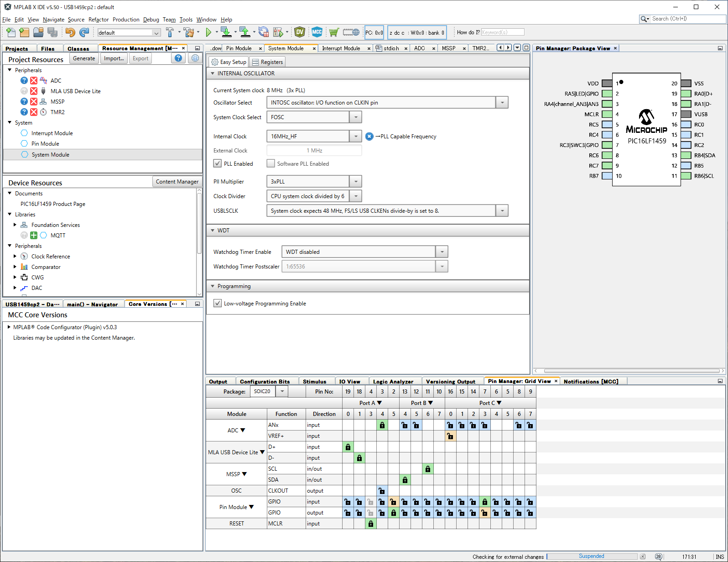Image resolution: width=728 pixels, height=562 pixels.
Task: Open the Clock Divider dropdown
Action: 356,196
